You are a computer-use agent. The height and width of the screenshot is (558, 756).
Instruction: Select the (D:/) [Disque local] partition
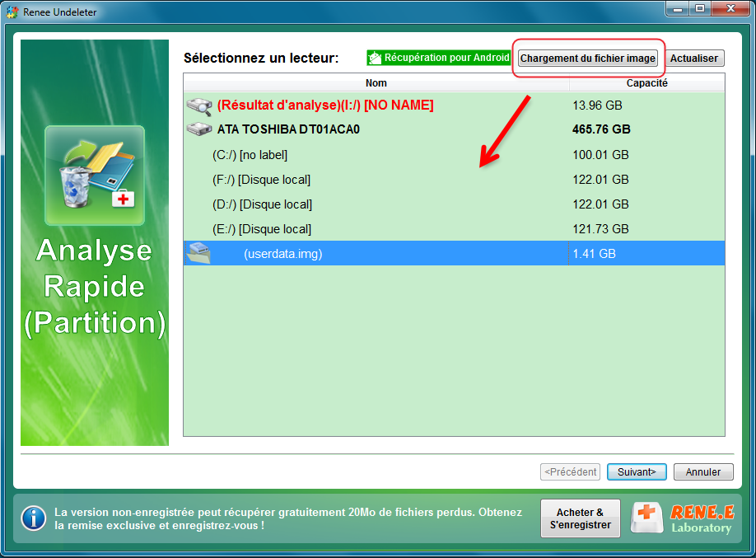click(455, 204)
